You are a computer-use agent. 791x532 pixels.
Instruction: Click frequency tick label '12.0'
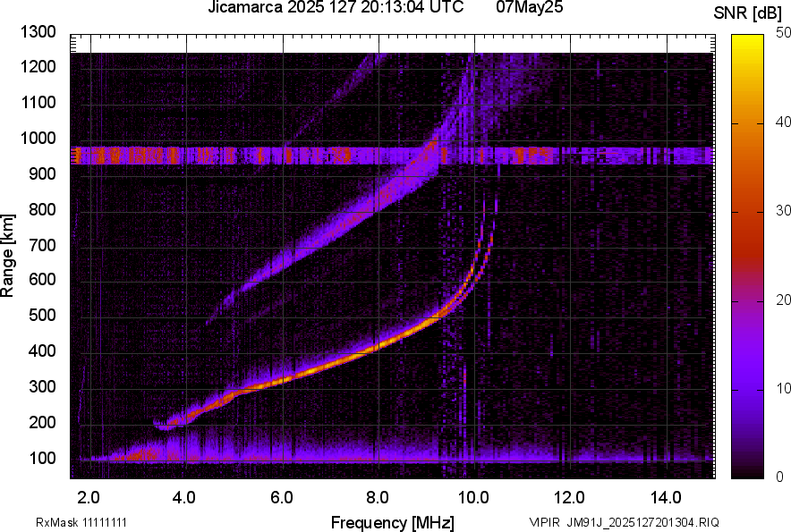click(570, 498)
